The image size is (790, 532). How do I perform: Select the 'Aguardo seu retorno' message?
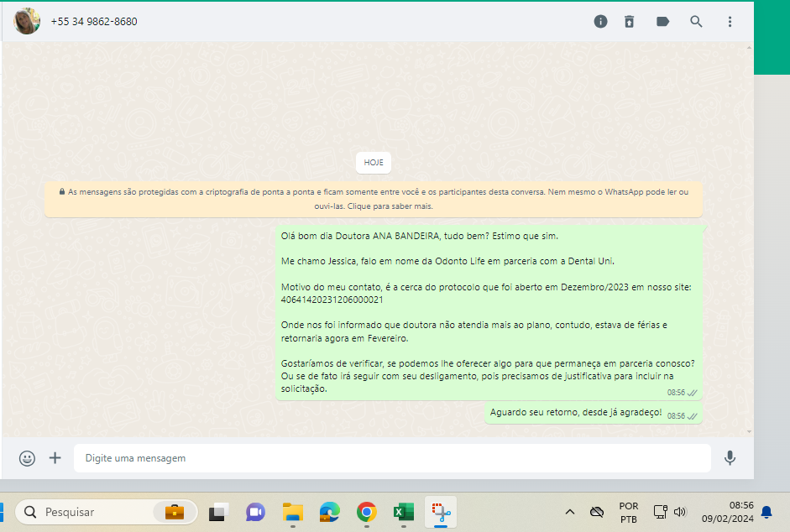(x=594, y=413)
